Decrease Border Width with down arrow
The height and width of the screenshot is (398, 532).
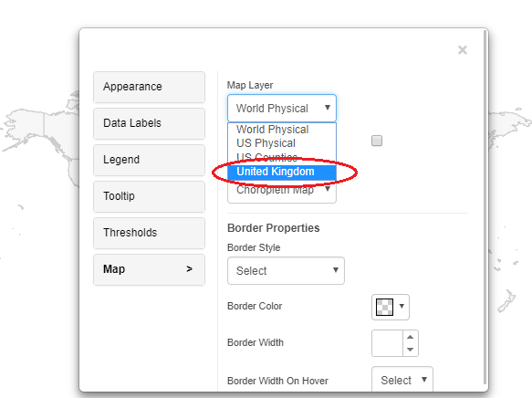tap(411, 350)
